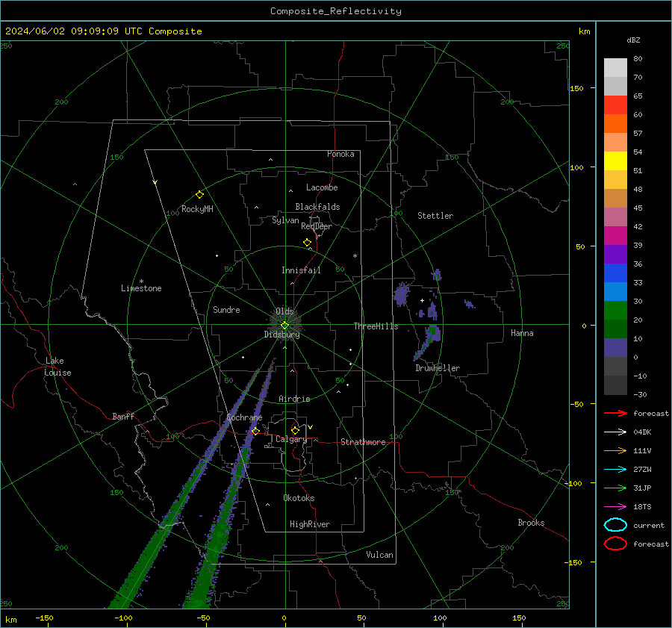This screenshot has width=672, height=628.
Task: Click the HighRiver town label
Action: click(x=310, y=524)
